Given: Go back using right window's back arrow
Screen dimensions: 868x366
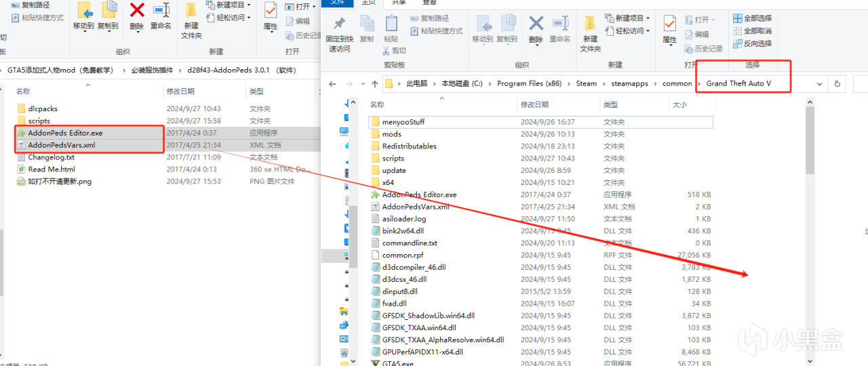Looking at the screenshot, I should coord(332,84).
